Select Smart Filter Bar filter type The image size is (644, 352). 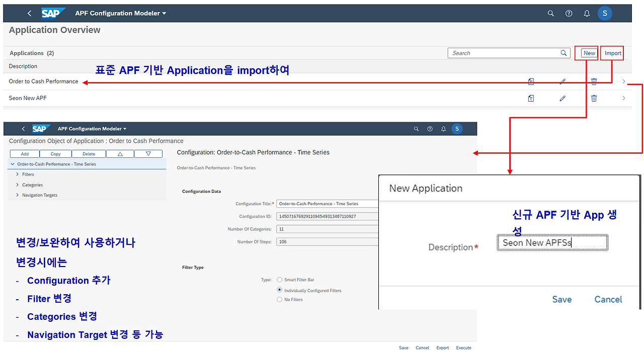click(x=279, y=280)
